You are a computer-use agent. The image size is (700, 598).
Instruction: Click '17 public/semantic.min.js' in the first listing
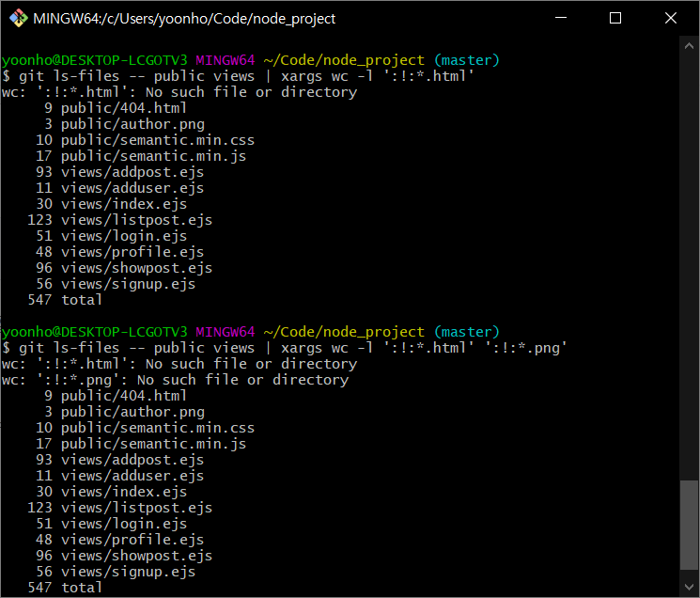pyautogui.click(x=141, y=156)
